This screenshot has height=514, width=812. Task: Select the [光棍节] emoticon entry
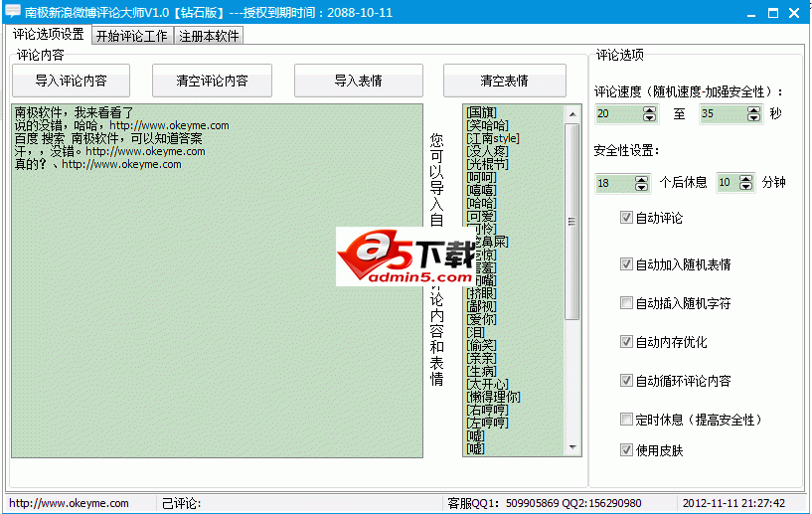pyautogui.click(x=487, y=164)
